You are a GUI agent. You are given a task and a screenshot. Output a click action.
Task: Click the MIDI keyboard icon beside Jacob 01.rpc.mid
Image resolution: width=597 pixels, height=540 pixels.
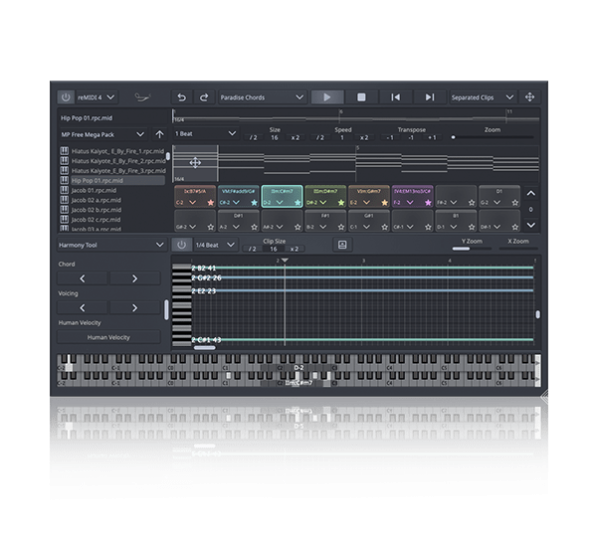[64, 190]
